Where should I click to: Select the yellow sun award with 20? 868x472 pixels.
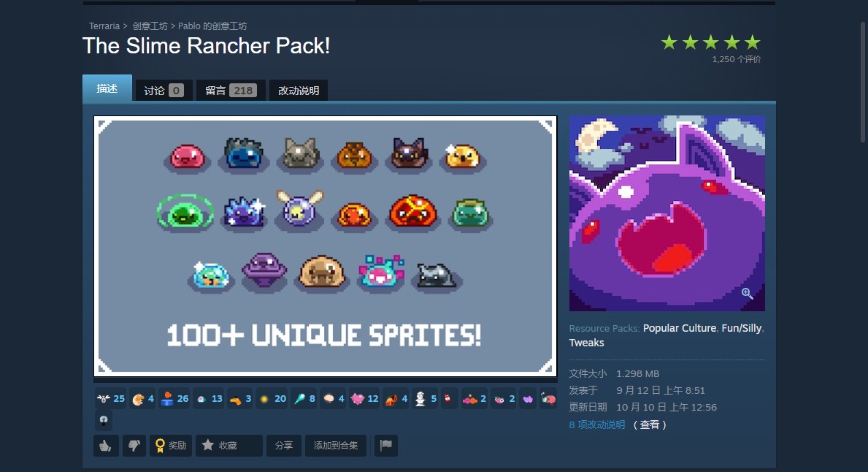273,399
